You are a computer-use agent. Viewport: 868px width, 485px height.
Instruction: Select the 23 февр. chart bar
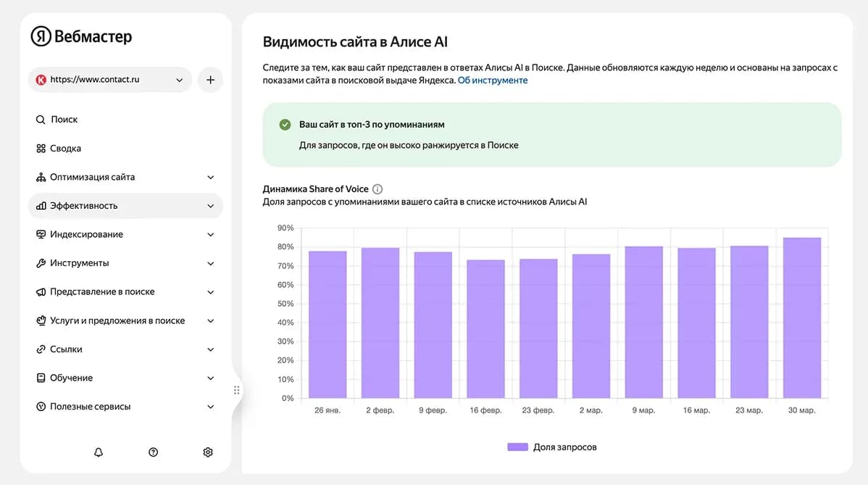point(538,329)
